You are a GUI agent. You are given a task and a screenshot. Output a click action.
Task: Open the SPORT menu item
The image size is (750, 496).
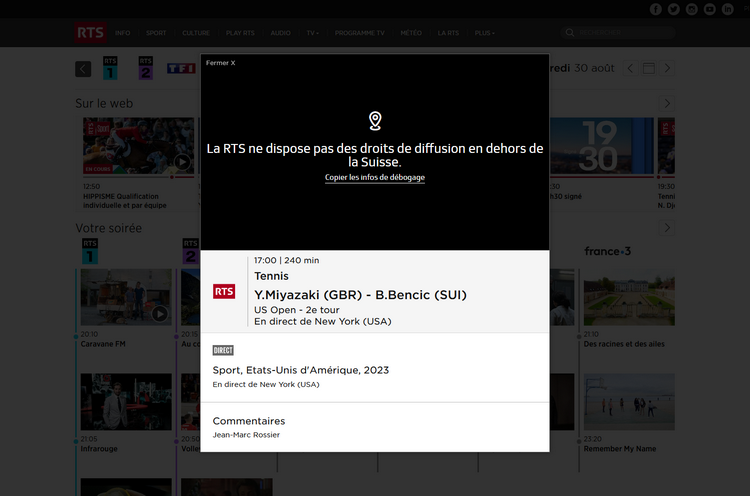click(156, 33)
